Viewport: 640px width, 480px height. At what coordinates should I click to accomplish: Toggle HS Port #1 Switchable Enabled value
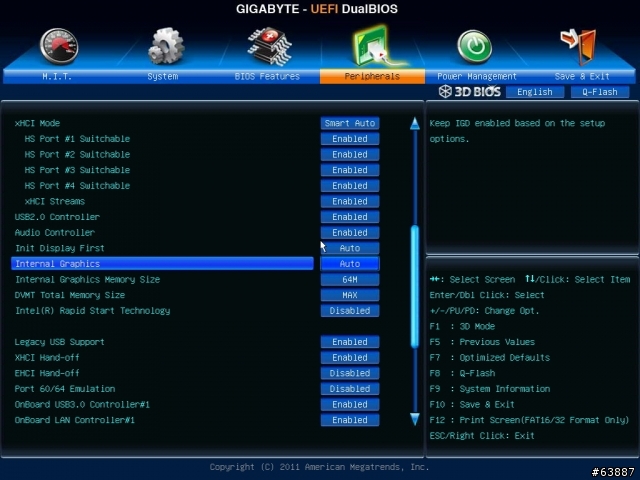tap(350, 139)
